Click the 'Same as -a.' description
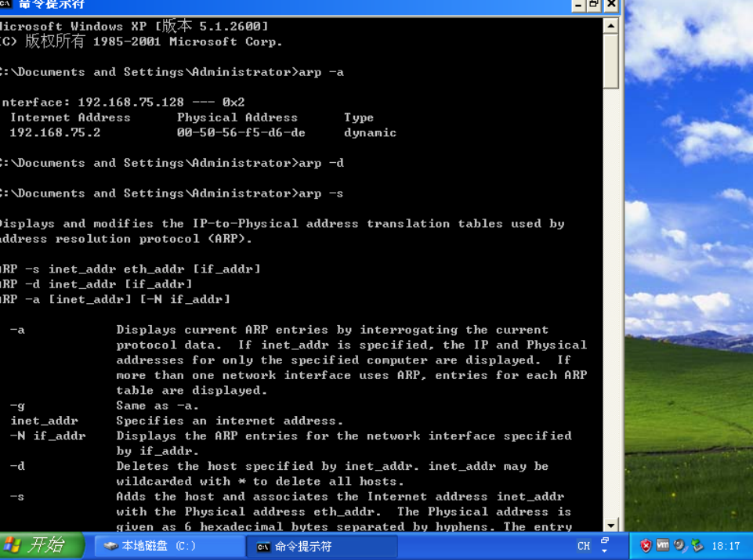The height and width of the screenshot is (560, 753). pos(157,406)
